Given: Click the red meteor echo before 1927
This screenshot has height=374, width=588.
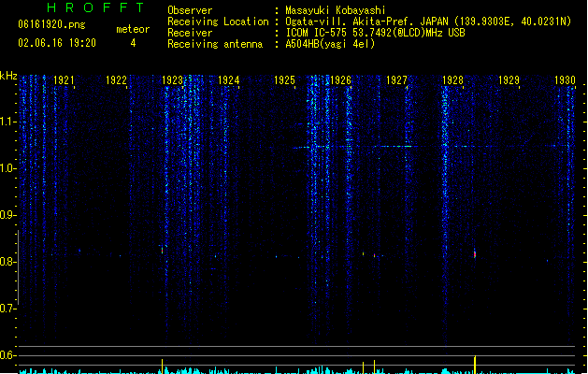Looking at the screenshot, I should coord(374,255).
